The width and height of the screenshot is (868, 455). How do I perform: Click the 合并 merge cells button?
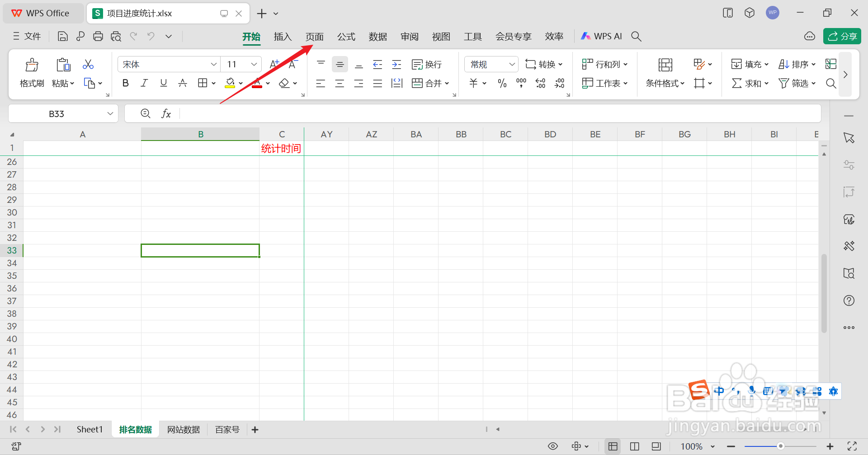click(x=430, y=83)
